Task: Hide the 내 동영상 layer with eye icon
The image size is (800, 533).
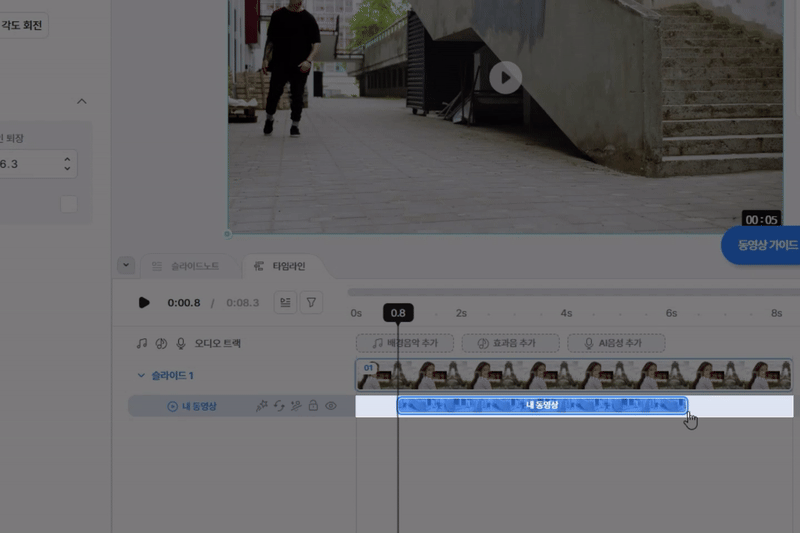Action: click(x=331, y=406)
